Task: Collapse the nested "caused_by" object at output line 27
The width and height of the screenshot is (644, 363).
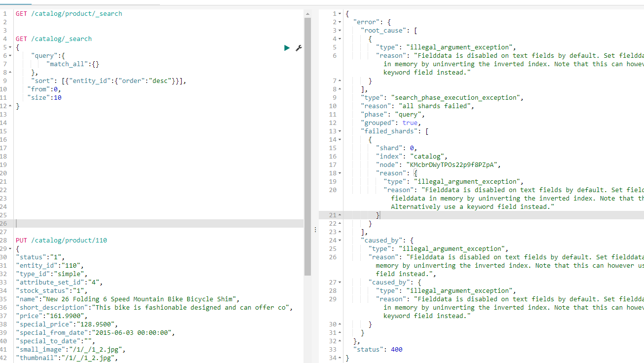Action: click(340, 282)
